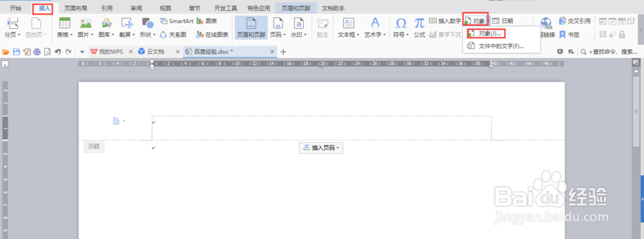Click the Print icon in quick toolbar

click(37, 52)
